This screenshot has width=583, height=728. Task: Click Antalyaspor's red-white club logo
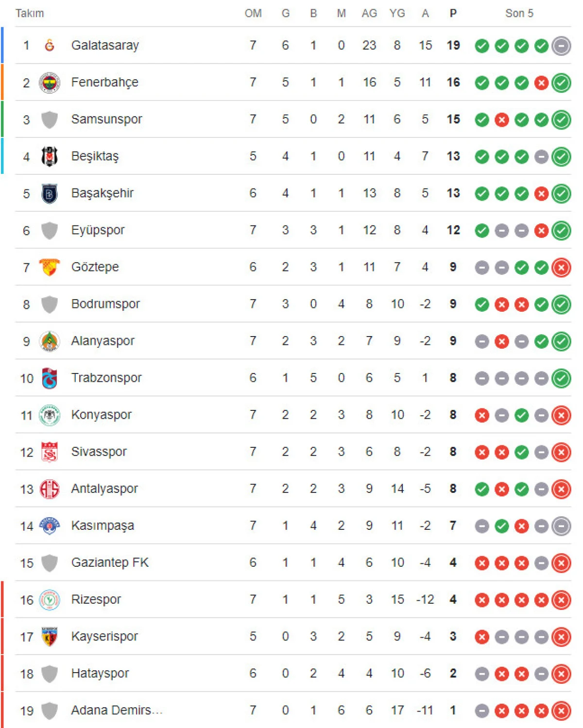(x=49, y=489)
